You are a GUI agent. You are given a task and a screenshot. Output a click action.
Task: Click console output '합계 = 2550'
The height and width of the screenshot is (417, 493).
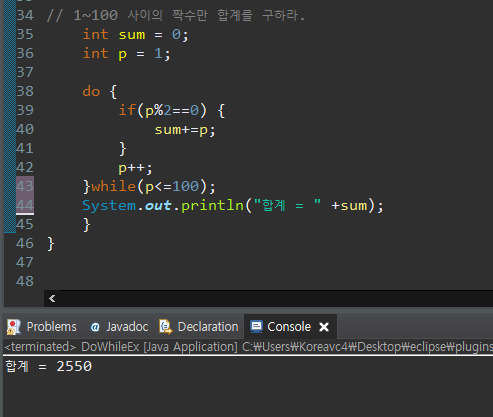coord(49,366)
